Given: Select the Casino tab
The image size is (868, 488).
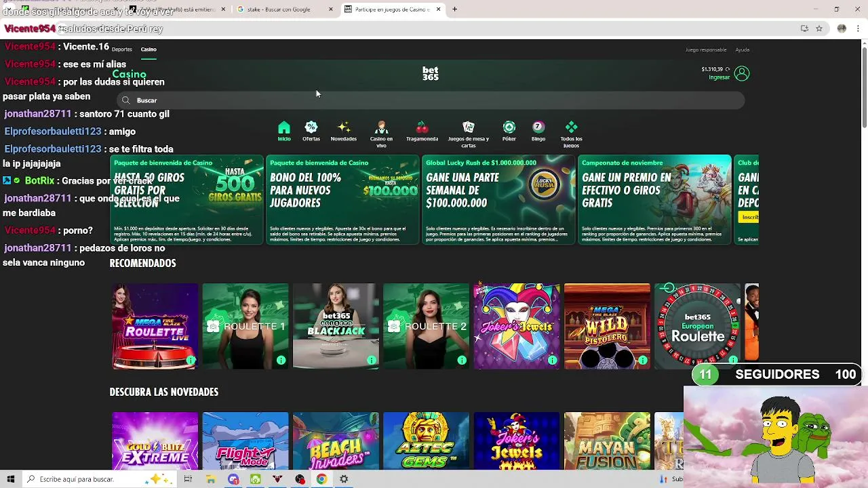Looking at the screenshot, I should pyautogui.click(x=149, y=49).
